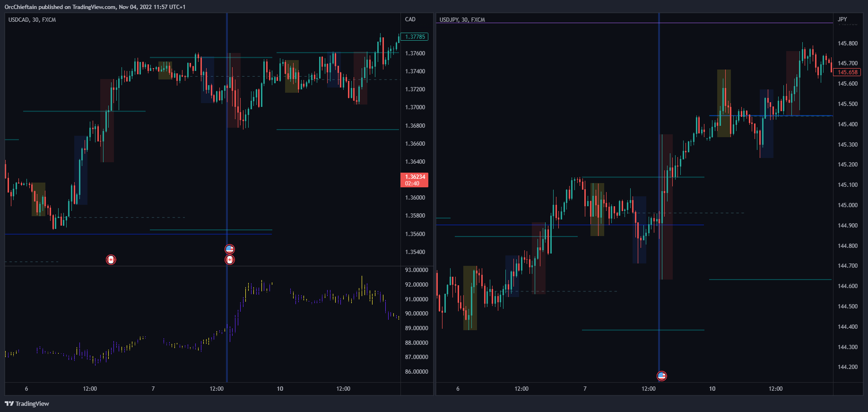Image resolution: width=868 pixels, height=412 pixels.
Task: Click 91.00000 on the indicator scale
Action: pyautogui.click(x=417, y=299)
